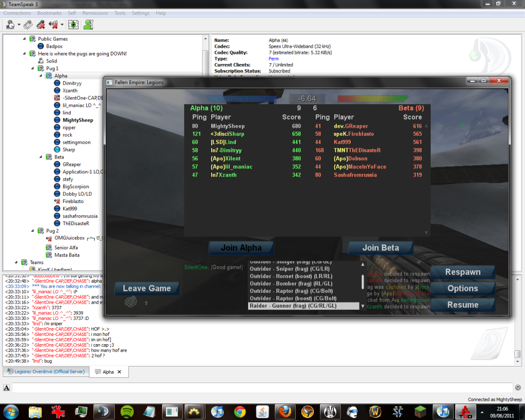Open the Java icon on the taskbar
The height and width of the screenshot is (420, 525).
(262, 412)
